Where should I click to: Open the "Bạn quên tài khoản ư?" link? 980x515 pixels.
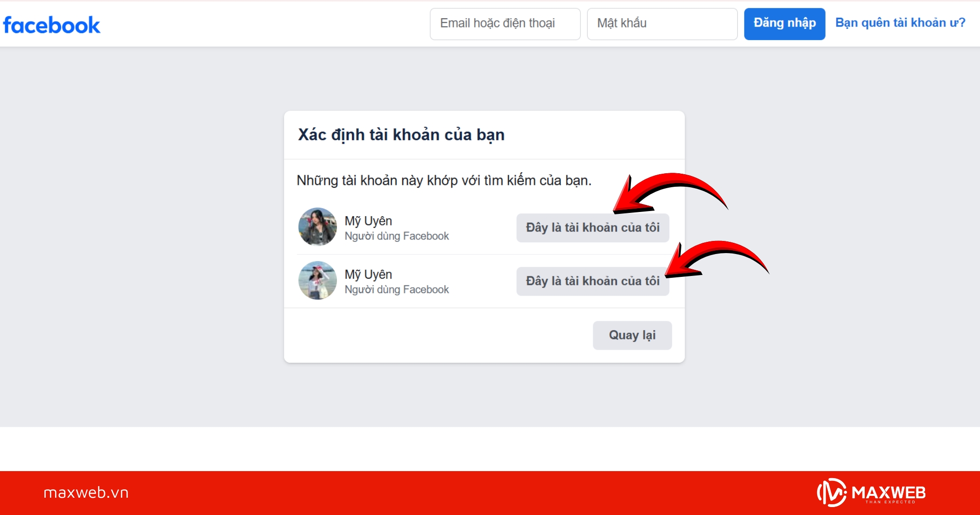point(900,23)
